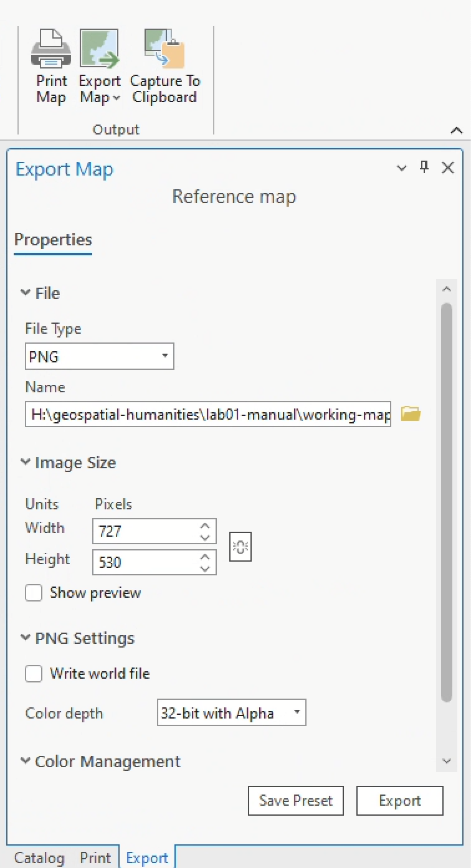Click the Export Map icon
This screenshot has height=868, width=471.
tap(99, 50)
